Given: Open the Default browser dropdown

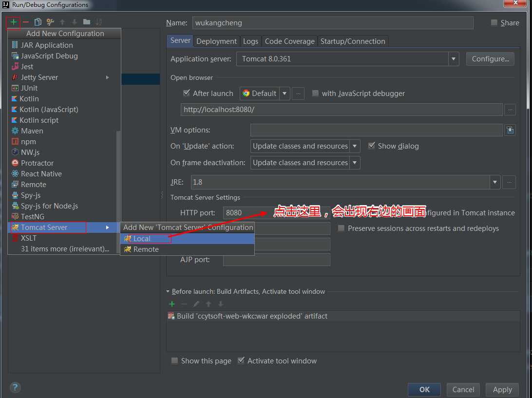Looking at the screenshot, I should 285,94.
